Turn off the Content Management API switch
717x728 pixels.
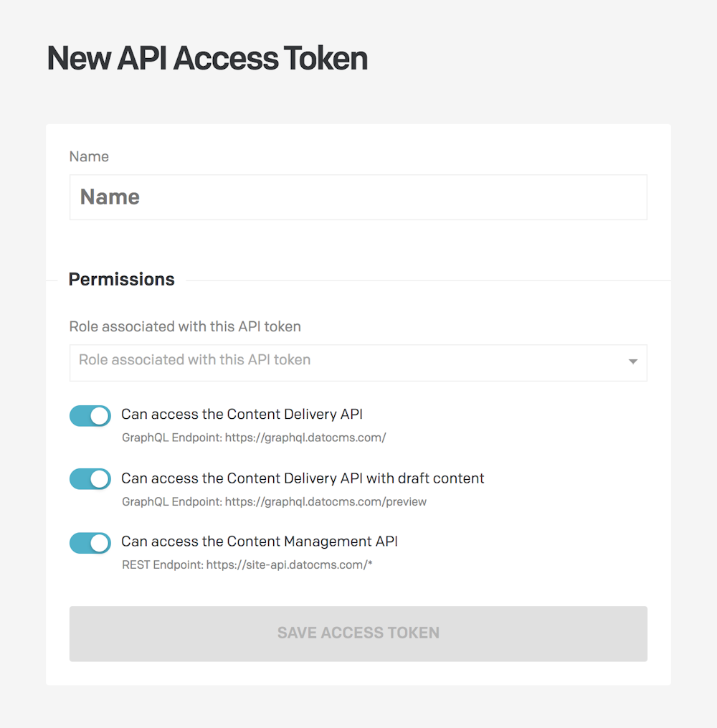pos(90,543)
